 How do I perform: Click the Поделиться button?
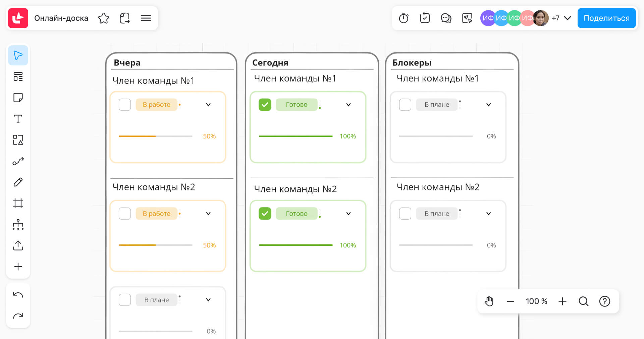click(x=606, y=18)
